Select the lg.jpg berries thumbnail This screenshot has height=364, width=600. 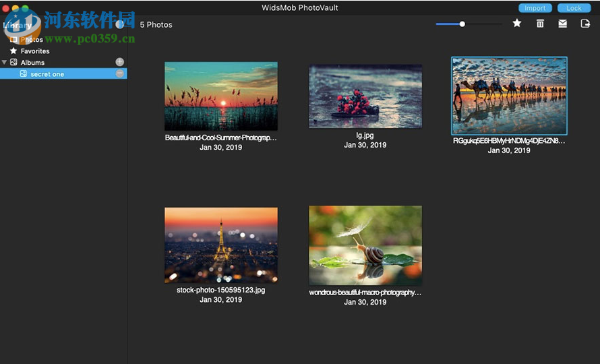pyautogui.click(x=365, y=96)
